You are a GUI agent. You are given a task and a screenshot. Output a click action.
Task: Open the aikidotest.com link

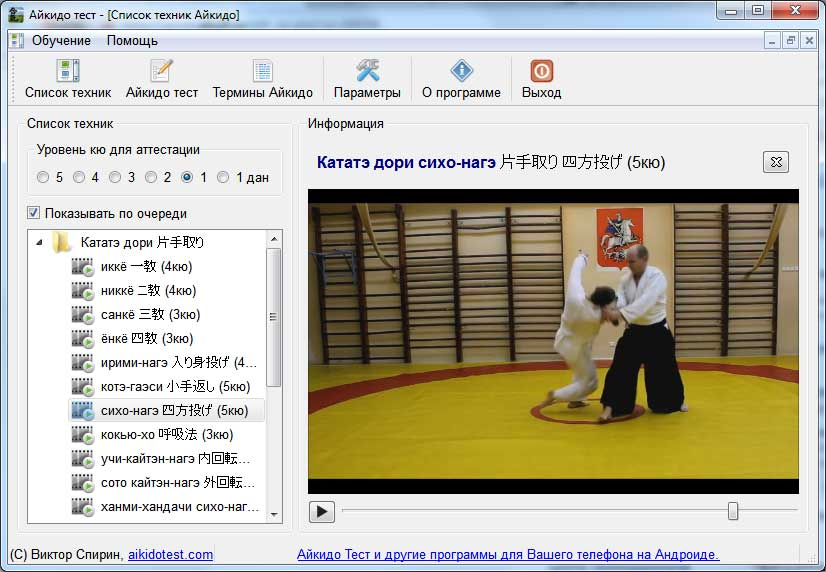[x=170, y=555]
